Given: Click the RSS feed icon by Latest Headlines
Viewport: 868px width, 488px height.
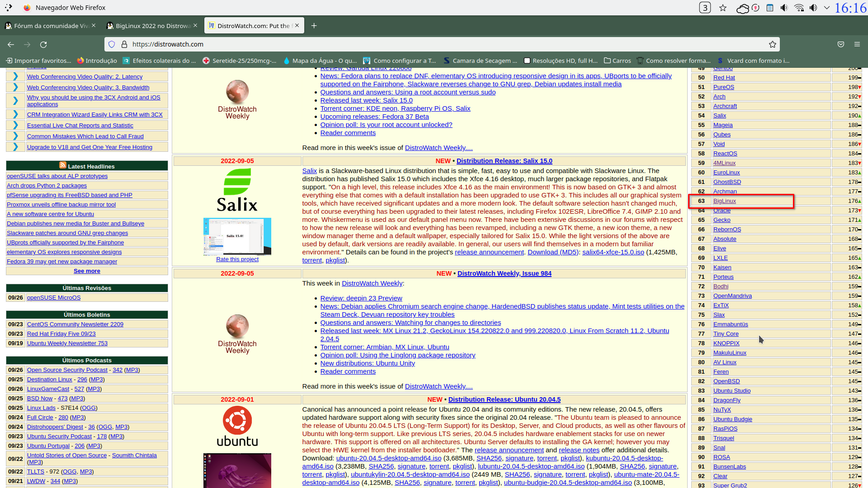Looking at the screenshot, I should [63, 165].
